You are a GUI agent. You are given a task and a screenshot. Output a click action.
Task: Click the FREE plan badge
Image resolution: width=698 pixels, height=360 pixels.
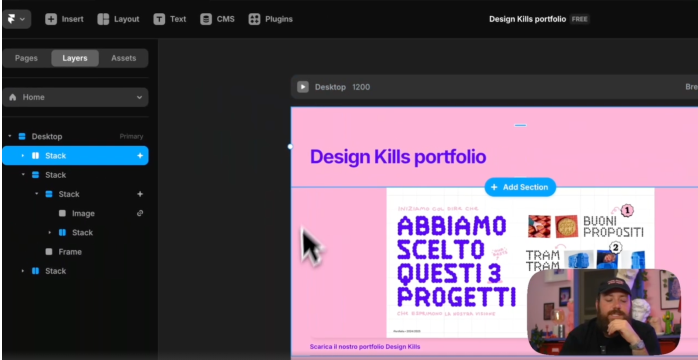[580, 19]
